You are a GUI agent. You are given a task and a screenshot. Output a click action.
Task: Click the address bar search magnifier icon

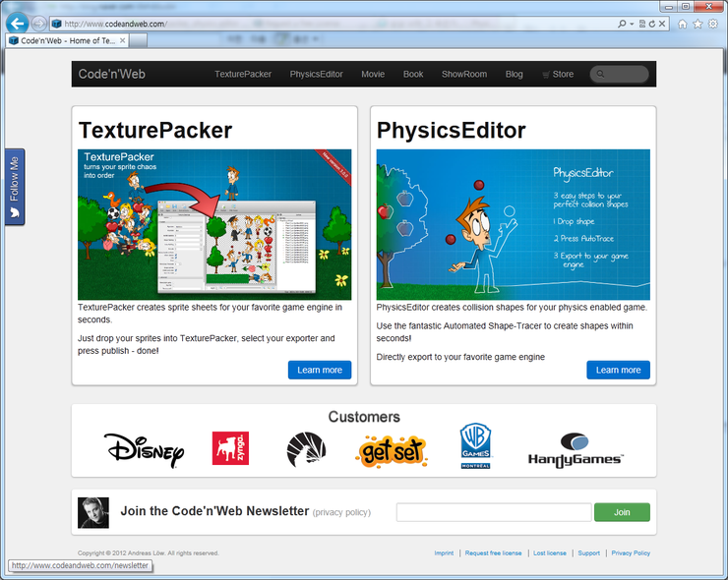pos(622,24)
